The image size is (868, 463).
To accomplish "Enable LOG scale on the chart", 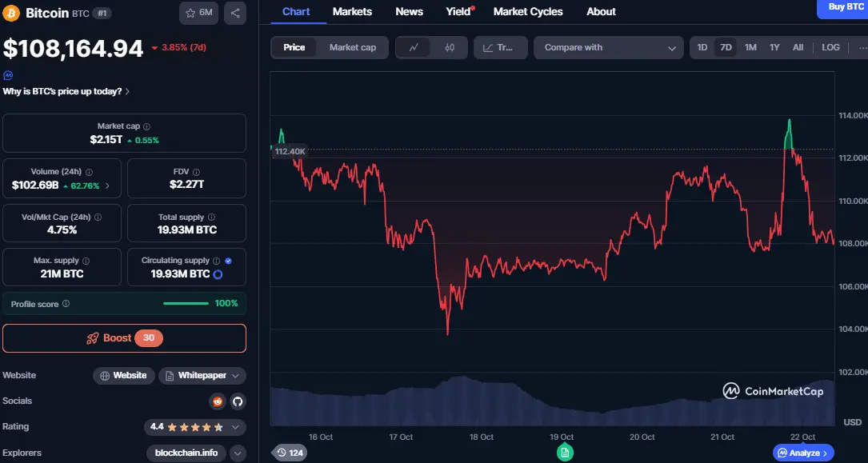I will tap(830, 48).
